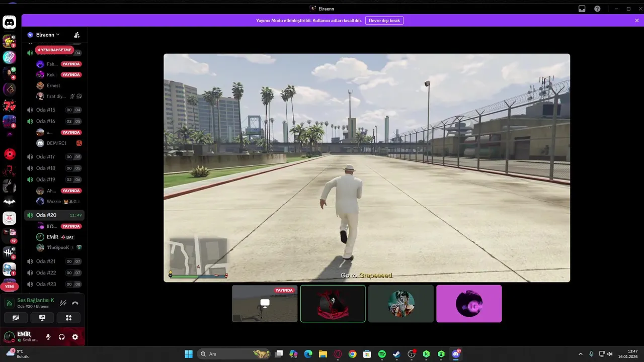The image size is (644, 362).
Task: Open File Explorer from the taskbar
Action: click(x=323, y=354)
